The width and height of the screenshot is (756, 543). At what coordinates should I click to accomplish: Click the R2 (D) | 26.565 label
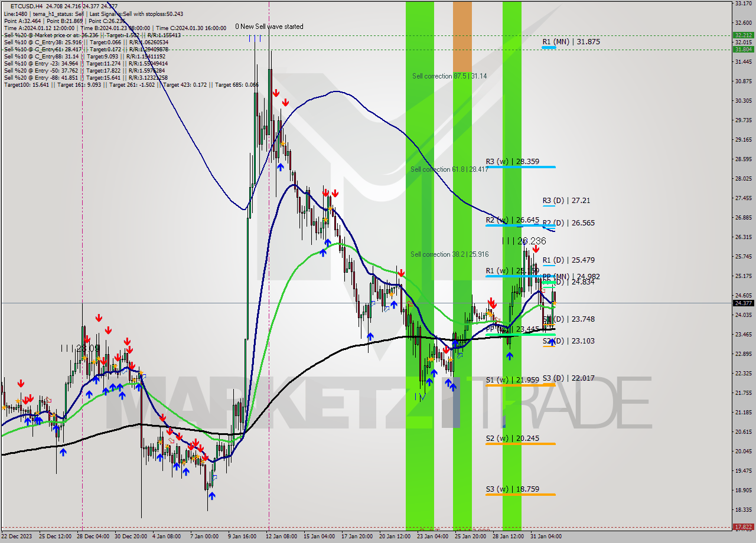click(569, 223)
